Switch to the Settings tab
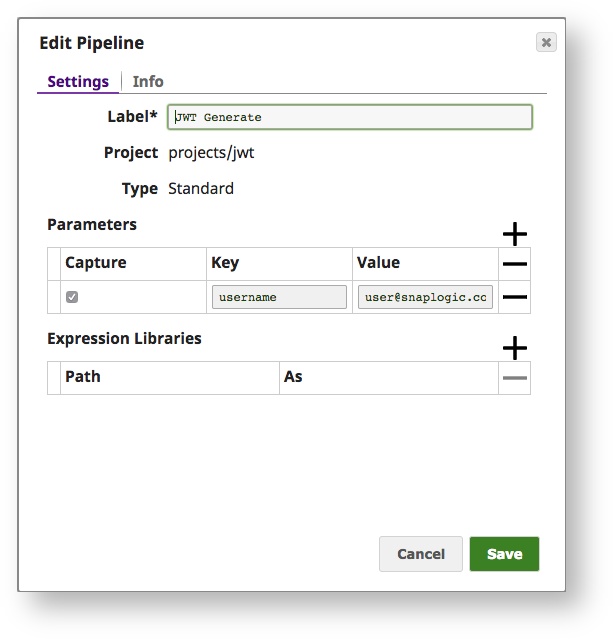The width and height of the screenshot is (614, 640). [78, 82]
